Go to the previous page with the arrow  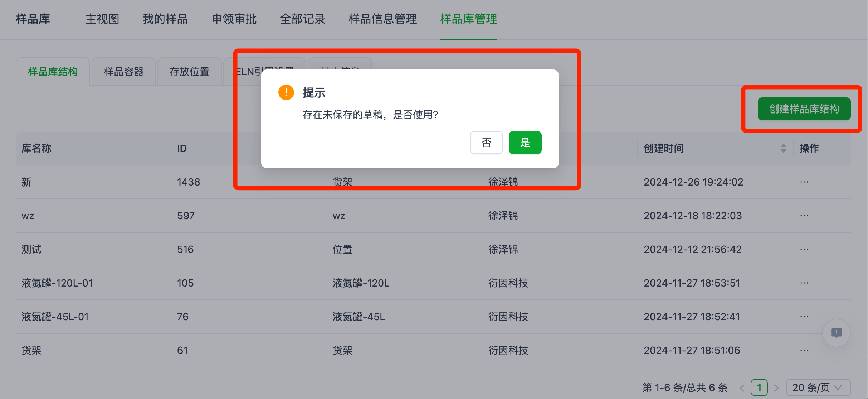coord(743,387)
